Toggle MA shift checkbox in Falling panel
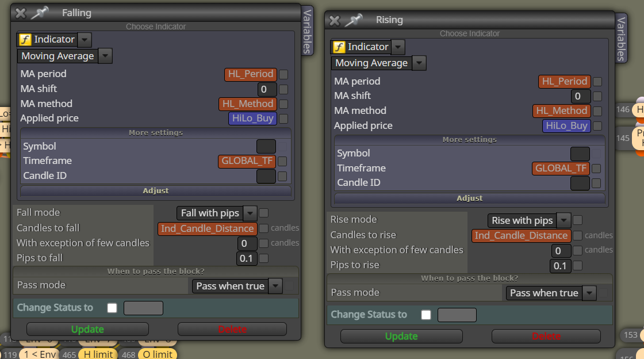The image size is (644, 359). pos(283,89)
